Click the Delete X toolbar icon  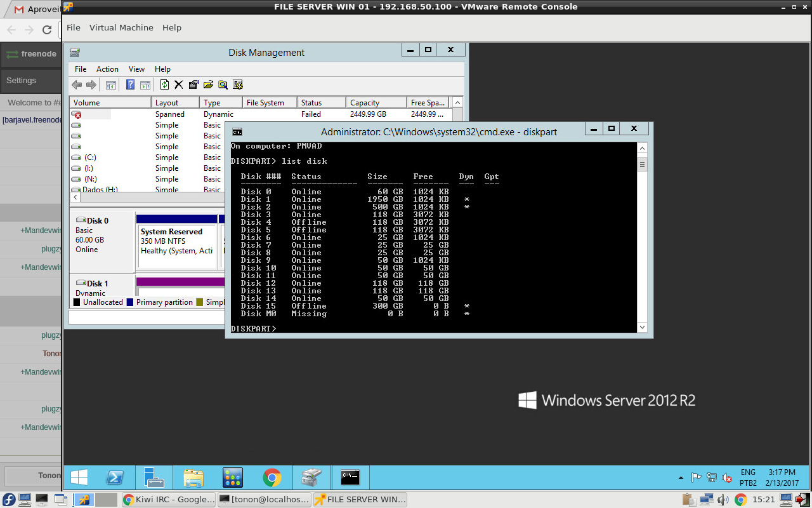179,84
